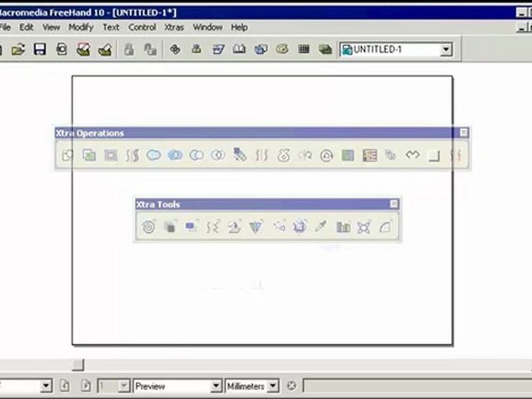Open the Help menu
The image size is (532, 399).
(x=239, y=28)
